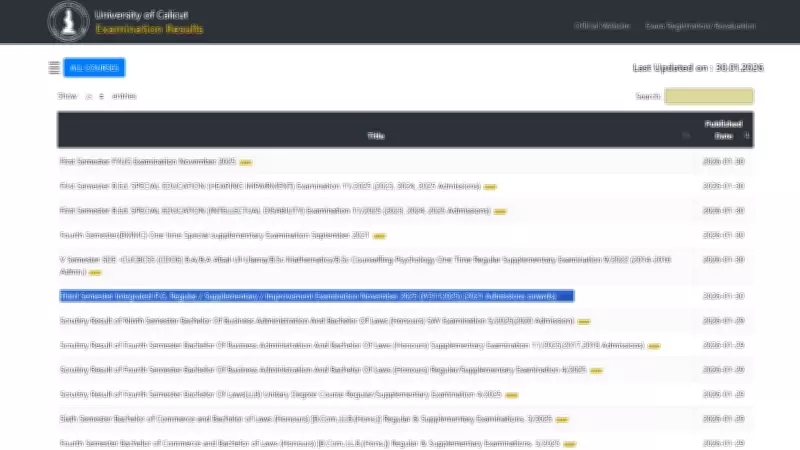This screenshot has height=450, width=800.
Task: Click the University of Calicut logo
Action: tap(68, 21)
